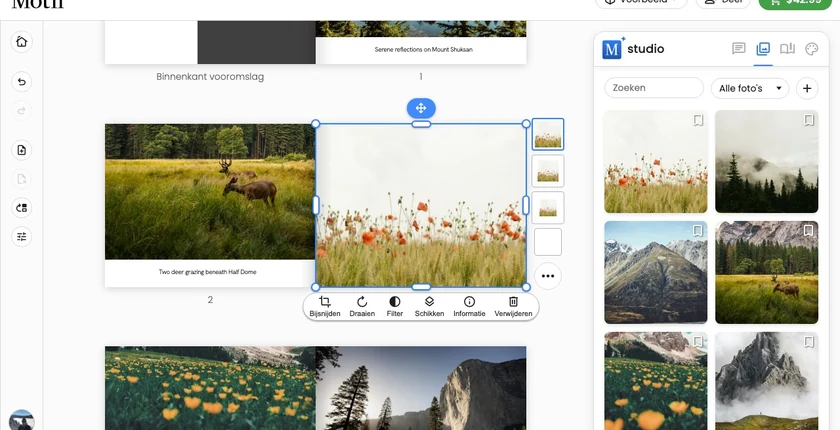The height and width of the screenshot is (430, 840).
Task: Open the comments tab in studio panel
Action: [x=739, y=49]
